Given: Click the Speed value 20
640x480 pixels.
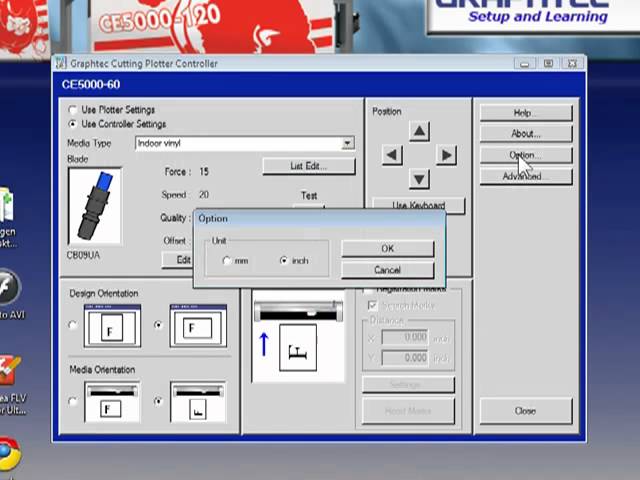Looking at the screenshot, I should tap(204, 195).
